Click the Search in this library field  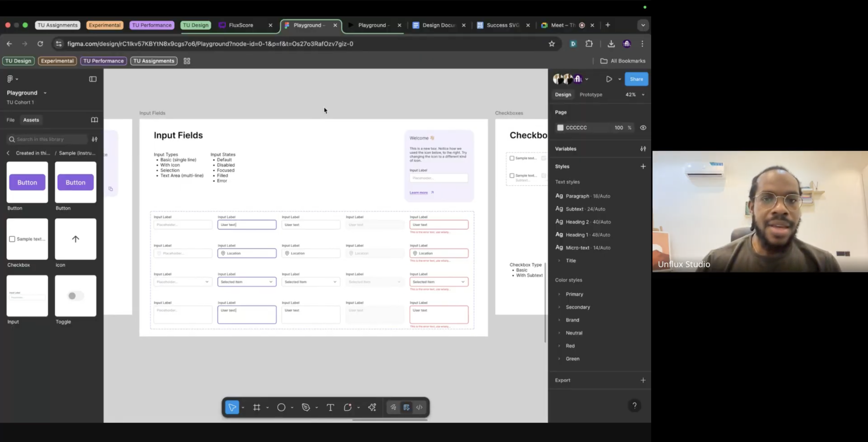(47, 139)
